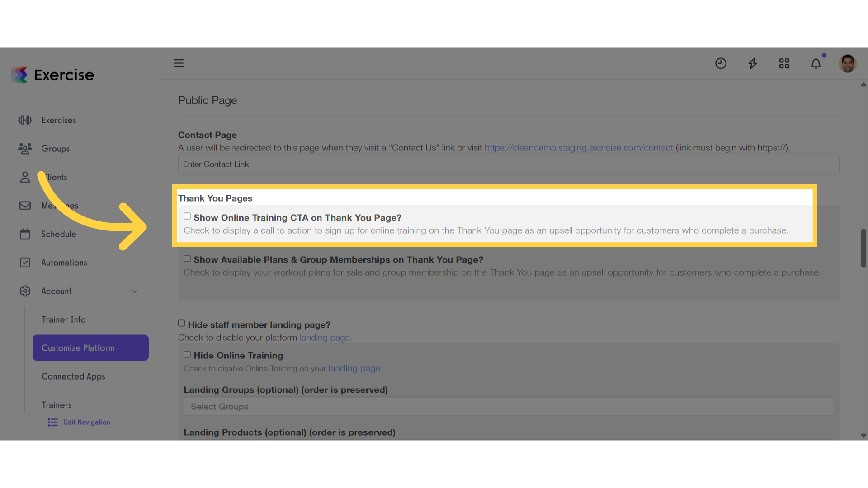
Task: Follow landing page link under Hide staff member
Action: (325, 338)
